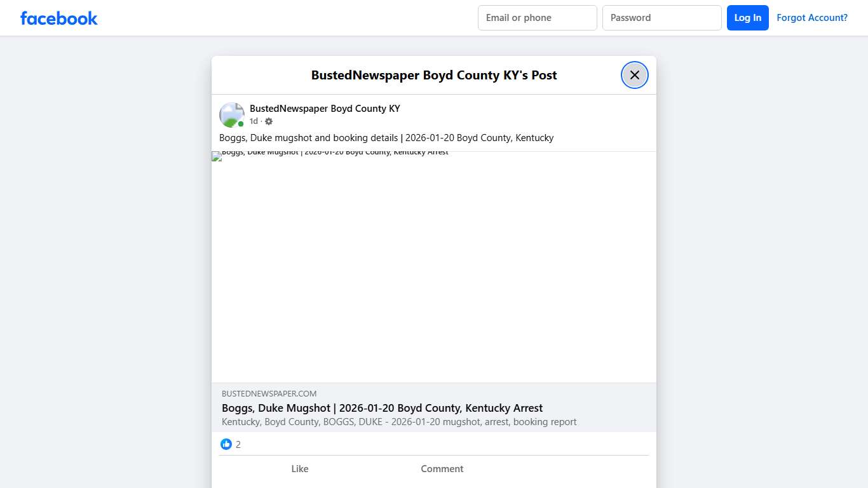Click the gear privacy icon next to timestamp
Image resolution: width=868 pixels, height=488 pixels.
(x=268, y=121)
